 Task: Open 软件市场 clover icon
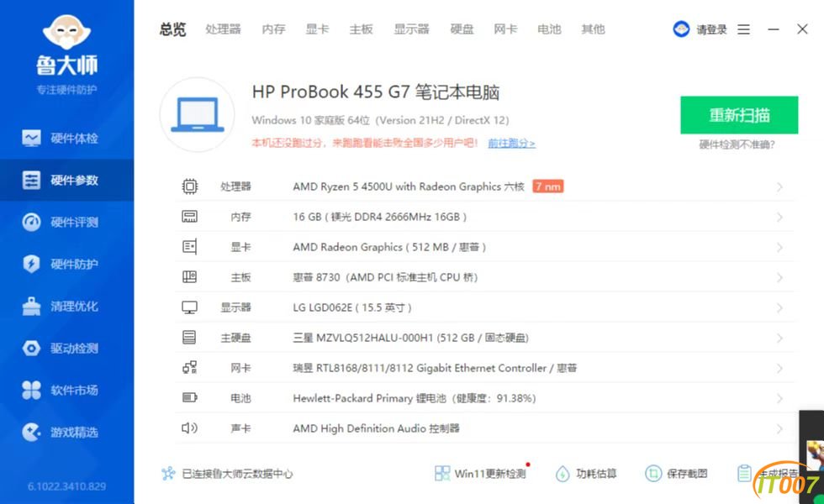31,390
